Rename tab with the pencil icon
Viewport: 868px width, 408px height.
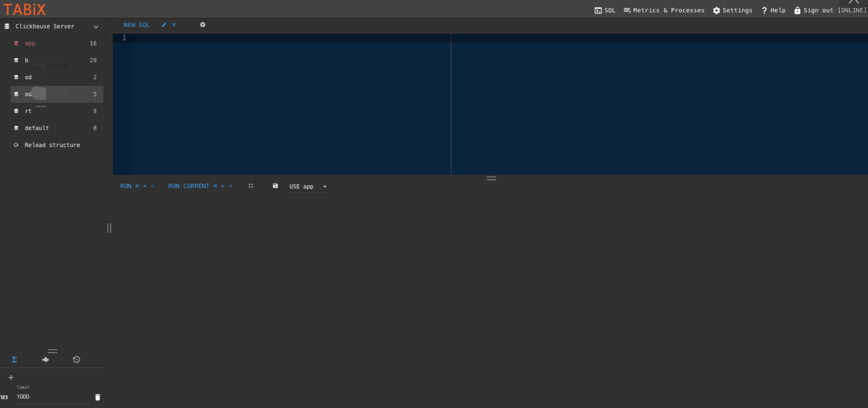pos(164,25)
